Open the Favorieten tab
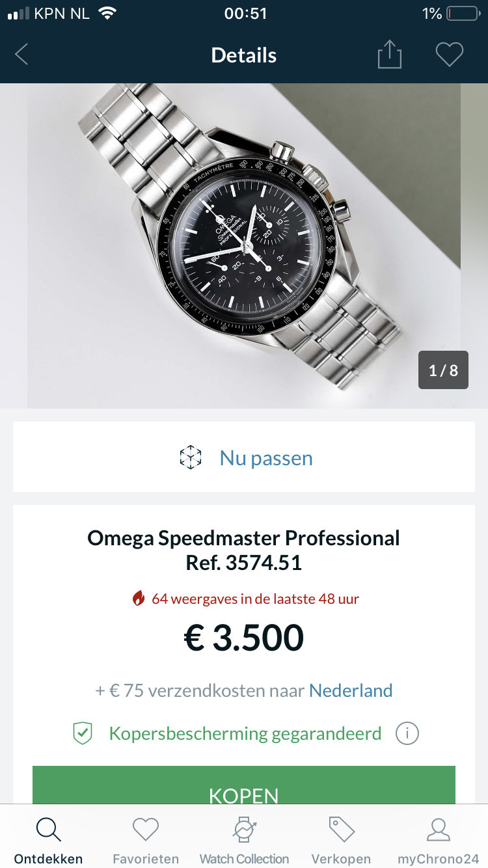The width and height of the screenshot is (488, 868). (x=146, y=840)
